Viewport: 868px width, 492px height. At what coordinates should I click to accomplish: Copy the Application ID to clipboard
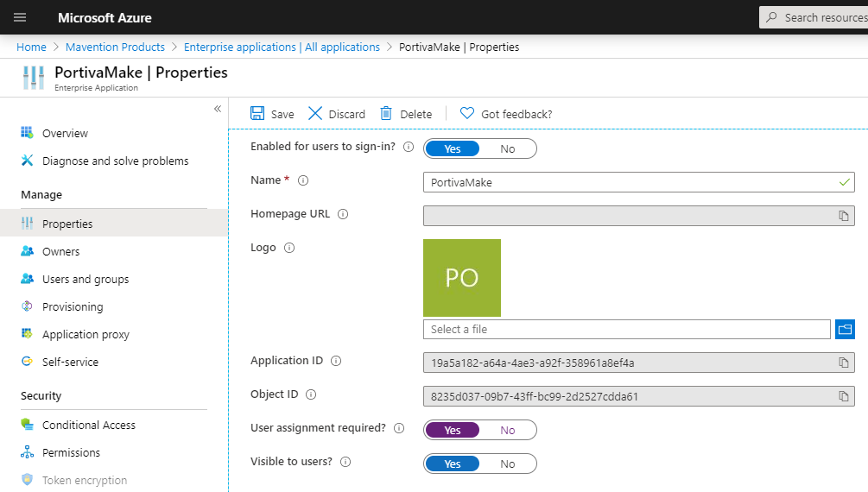[844, 363]
